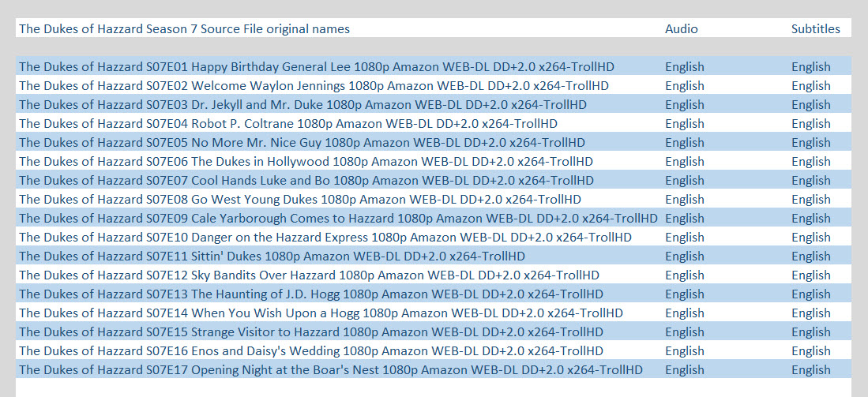Click the Audio 'English' cell for S07E17
Viewport: 868px width, 397px height.
click(685, 370)
